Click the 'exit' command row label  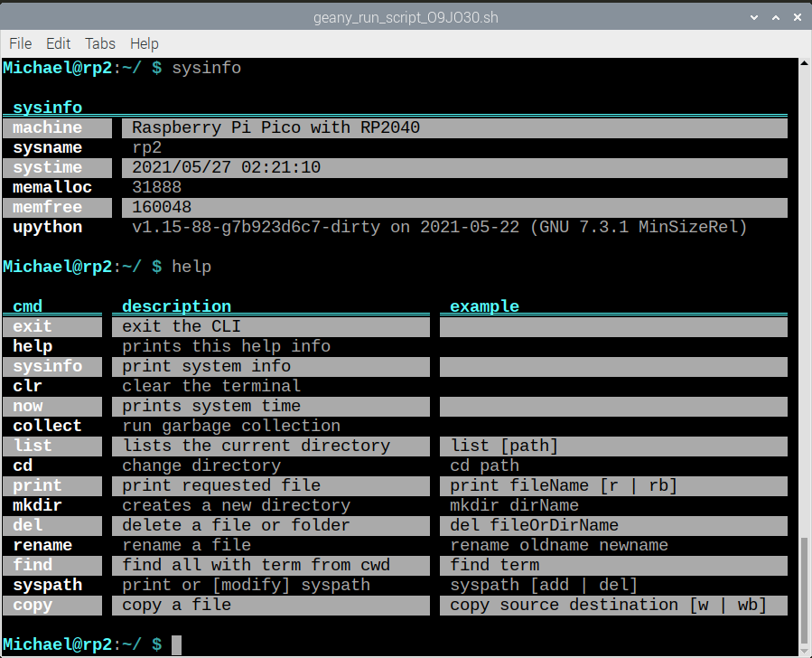tap(33, 326)
